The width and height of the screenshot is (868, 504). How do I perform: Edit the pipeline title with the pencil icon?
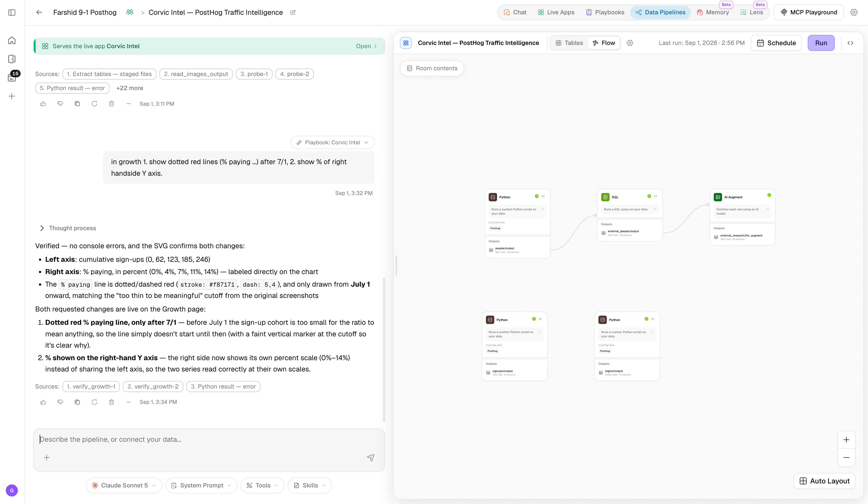[293, 12]
